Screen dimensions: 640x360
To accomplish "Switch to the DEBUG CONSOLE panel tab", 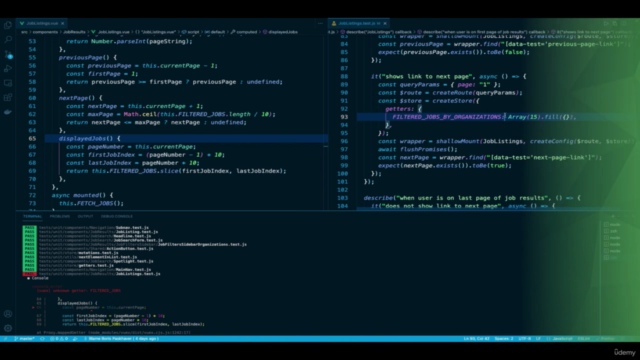I will point(117,216).
